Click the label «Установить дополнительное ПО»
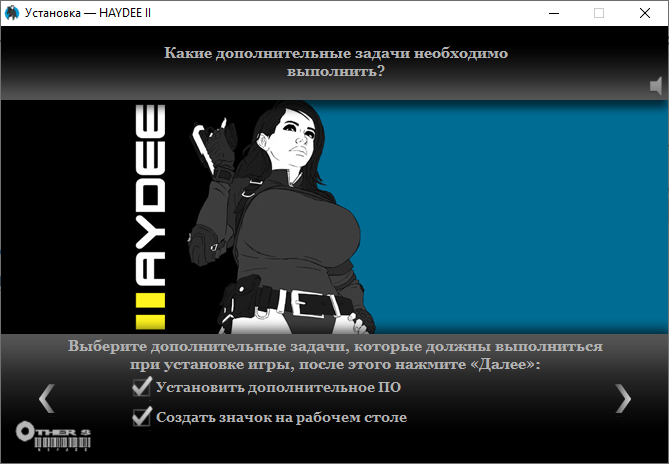The image size is (669, 464). (278, 387)
